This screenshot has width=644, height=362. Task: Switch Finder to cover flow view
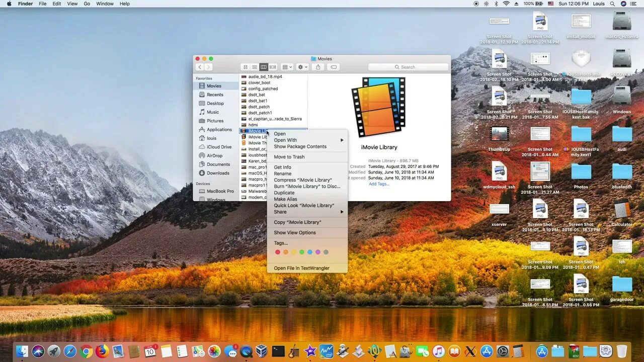273,67
